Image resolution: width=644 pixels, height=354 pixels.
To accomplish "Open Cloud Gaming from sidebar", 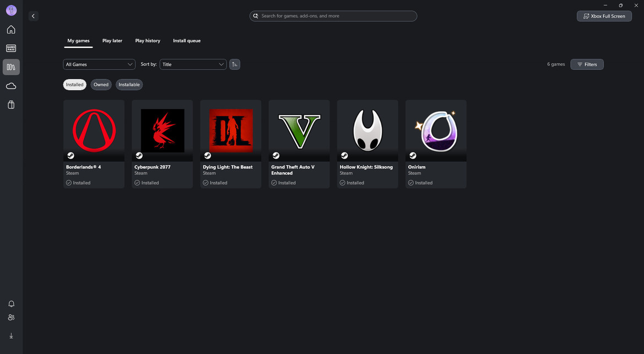I will [11, 86].
